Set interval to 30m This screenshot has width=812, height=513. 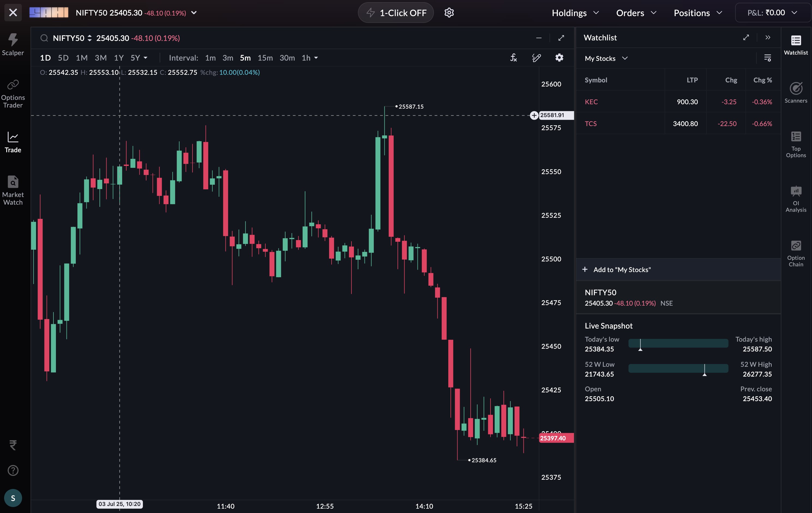[x=287, y=58]
